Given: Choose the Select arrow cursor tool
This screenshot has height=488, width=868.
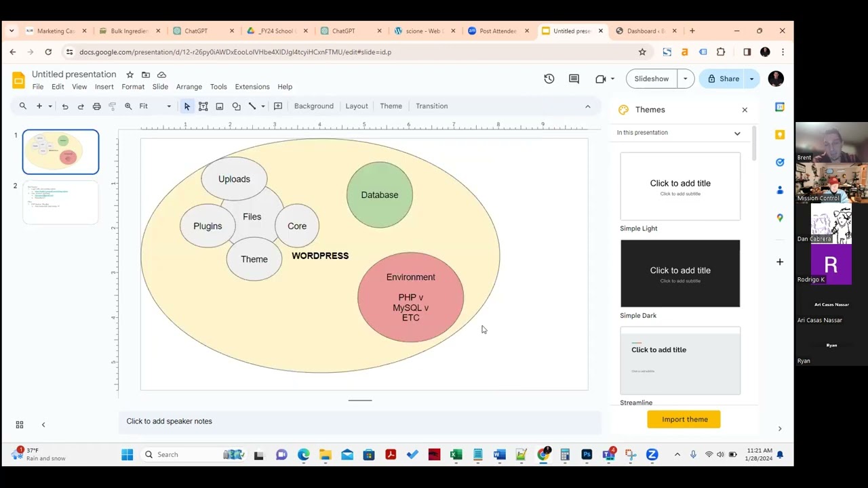Looking at the screenshot, I should click(x=187, y=106).
